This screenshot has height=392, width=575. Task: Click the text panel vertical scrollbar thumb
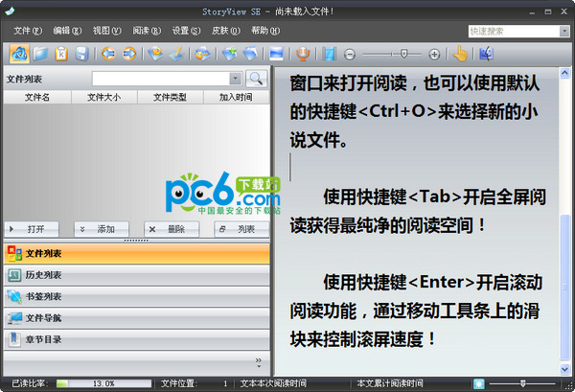(x=565, y=288)
